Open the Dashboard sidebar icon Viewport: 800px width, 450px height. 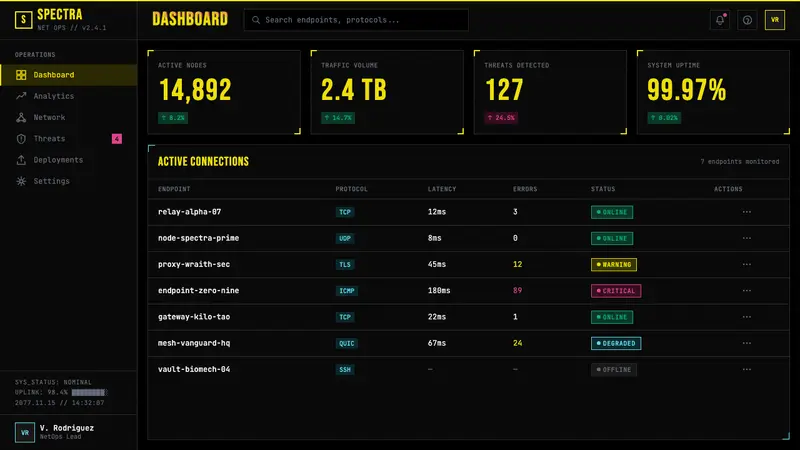tap(21, 75)
